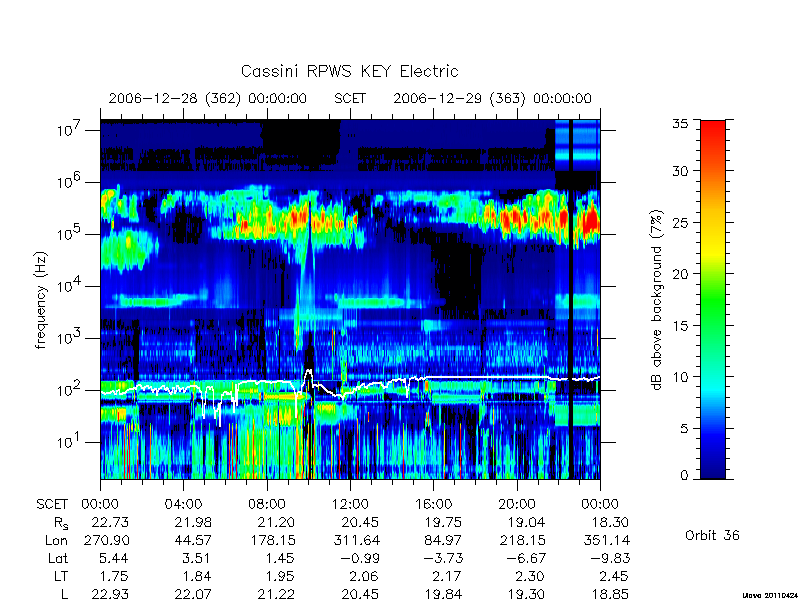Click the '15' tick on color bar
Viewport: 800px width, 600px height.
tap(680, 326)
